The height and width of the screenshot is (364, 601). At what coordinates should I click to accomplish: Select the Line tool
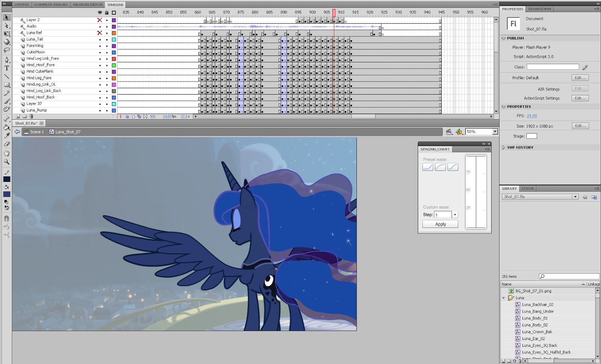pyautogui.click(x=6, y=77)
